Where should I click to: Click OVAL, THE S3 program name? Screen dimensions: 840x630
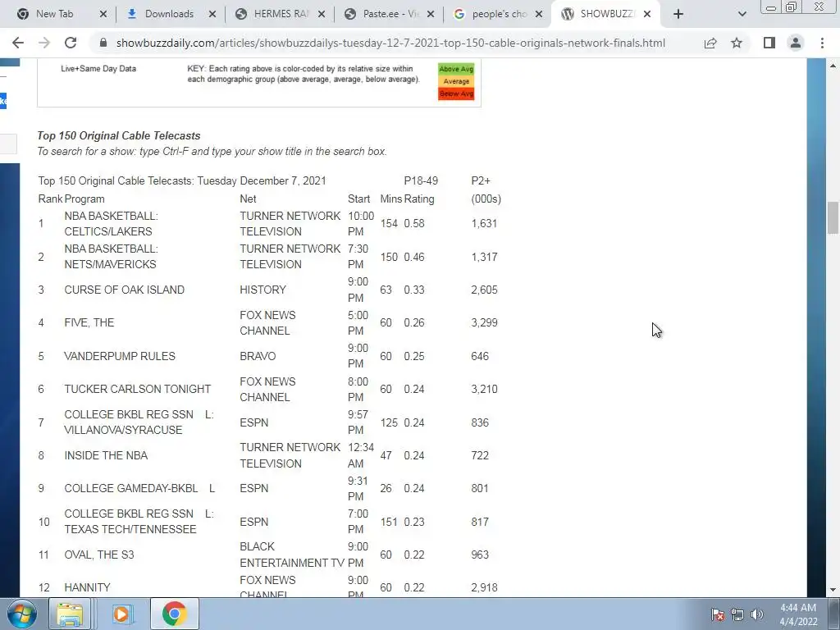(99, 555)
